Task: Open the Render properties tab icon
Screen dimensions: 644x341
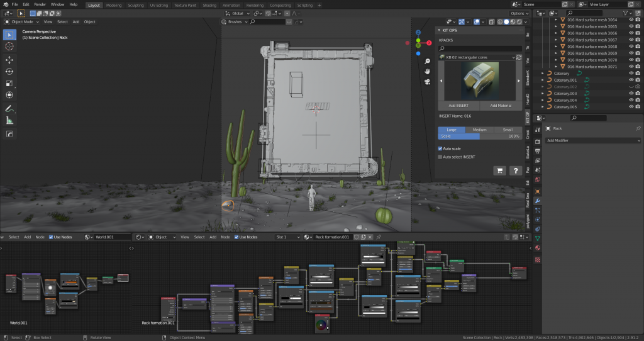Action: (537, 142)
